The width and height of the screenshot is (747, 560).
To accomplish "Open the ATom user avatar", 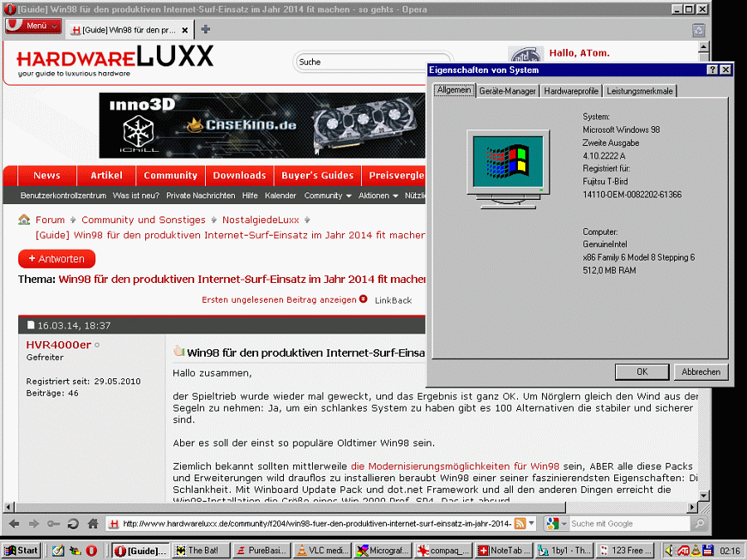I will point(525,54).
